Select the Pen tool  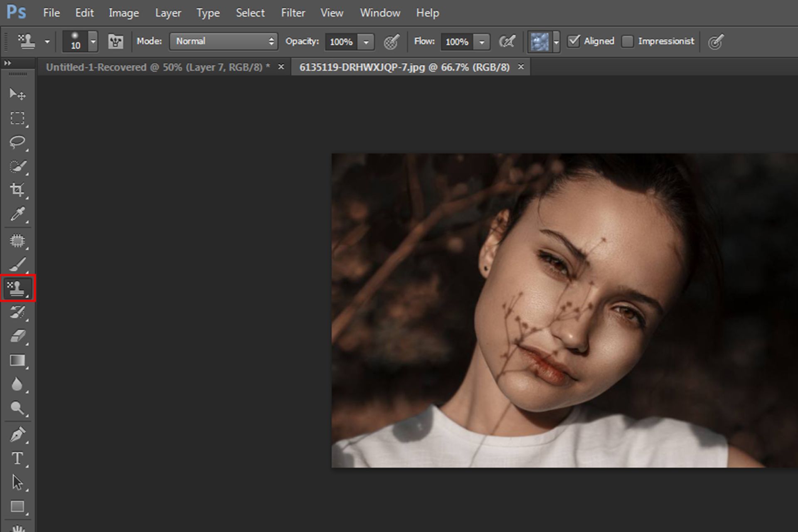point(17,434)
